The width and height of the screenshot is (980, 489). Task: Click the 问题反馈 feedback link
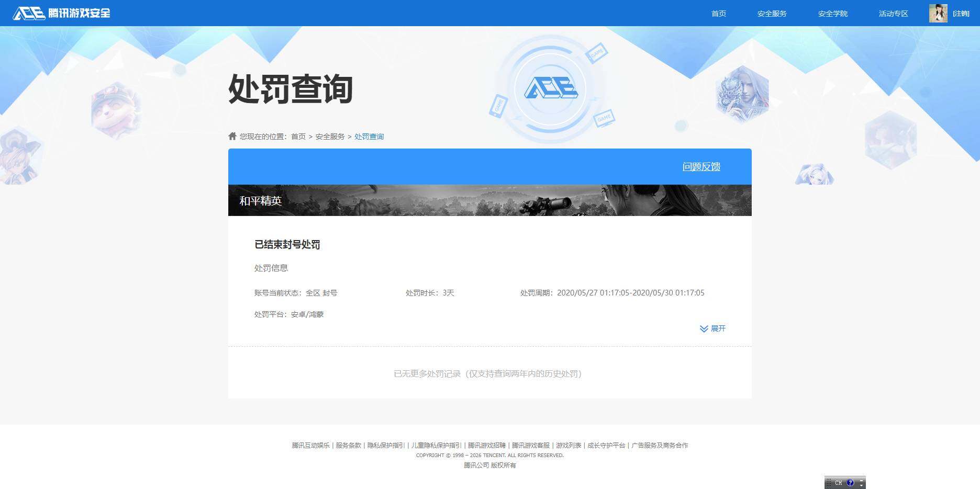701,166
